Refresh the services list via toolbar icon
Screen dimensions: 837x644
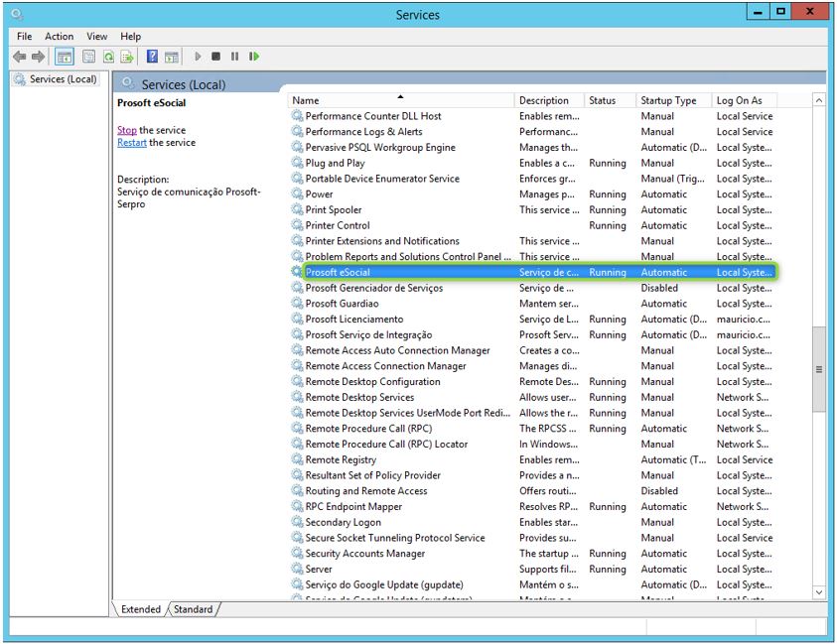click(108, 56)
